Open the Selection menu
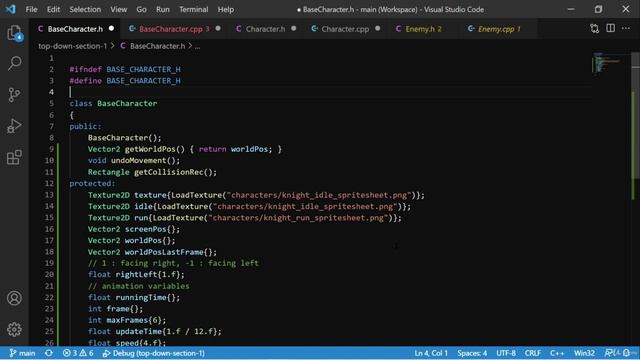The image size is (640, 360). [85, 9]
